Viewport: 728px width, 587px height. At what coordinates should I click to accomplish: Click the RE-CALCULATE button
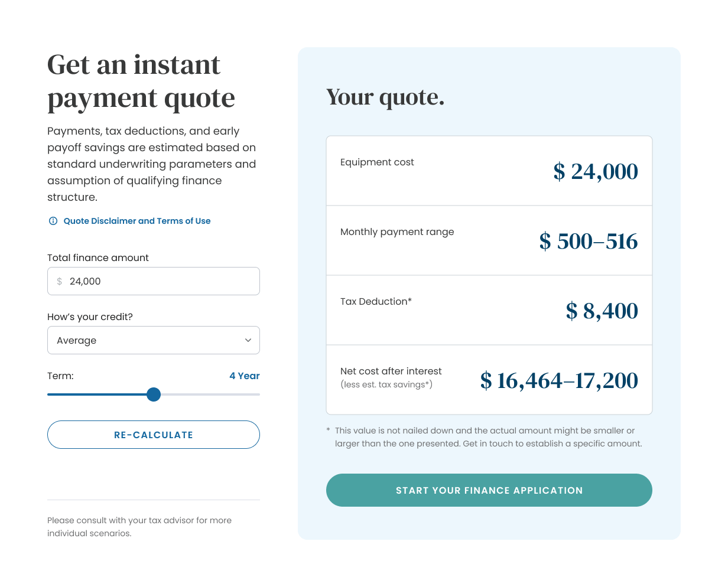click(x=154, y=435)
